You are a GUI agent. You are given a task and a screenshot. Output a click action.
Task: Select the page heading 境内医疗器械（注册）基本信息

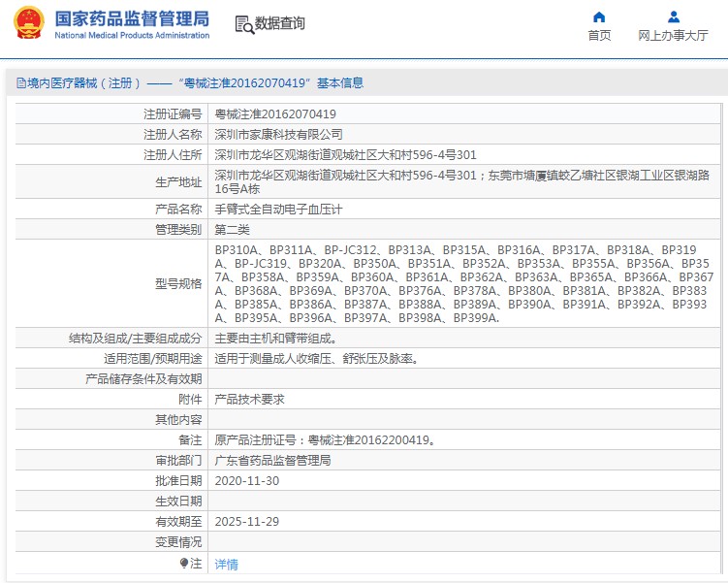pos(196,83)
